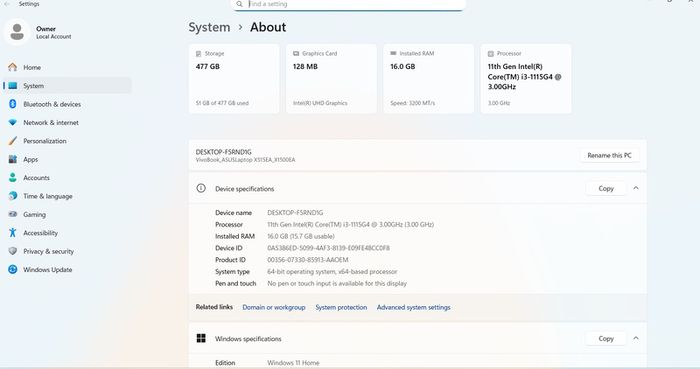This screenshot has height=369, width=700.
Task: Click Rename this PC button
Action: pos(609,155)
